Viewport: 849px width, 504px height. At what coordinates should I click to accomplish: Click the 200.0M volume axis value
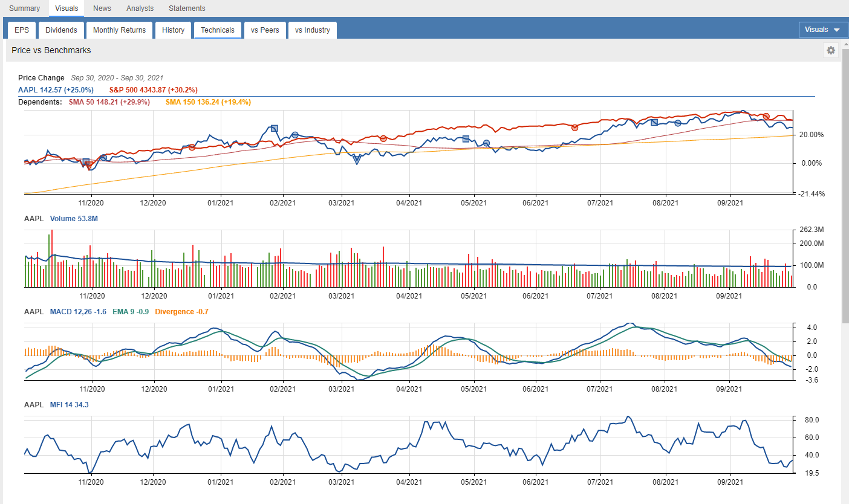point(812,244)
